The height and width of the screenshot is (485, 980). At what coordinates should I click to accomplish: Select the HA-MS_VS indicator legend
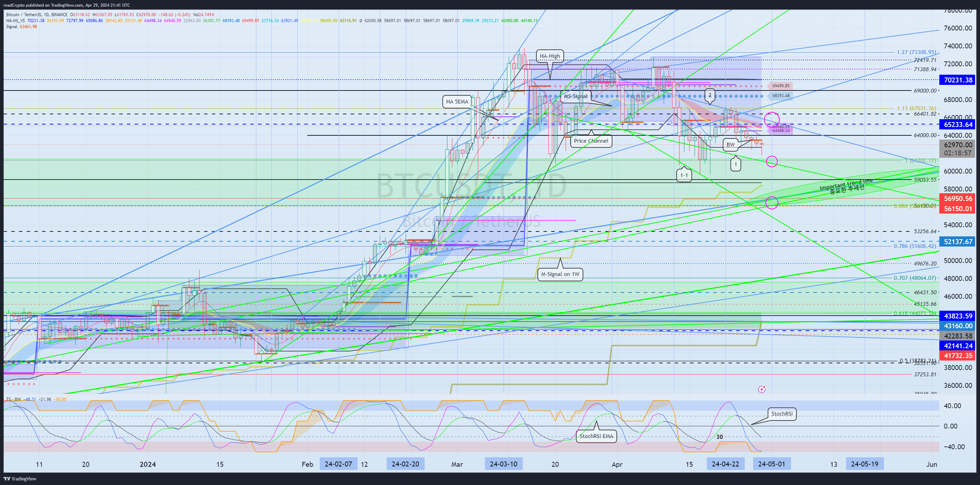[15, 21]
